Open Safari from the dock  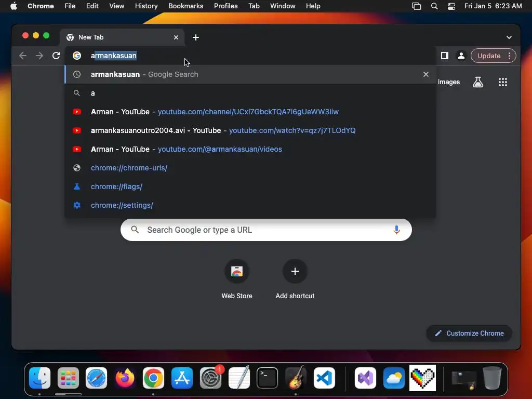(96, 378)
